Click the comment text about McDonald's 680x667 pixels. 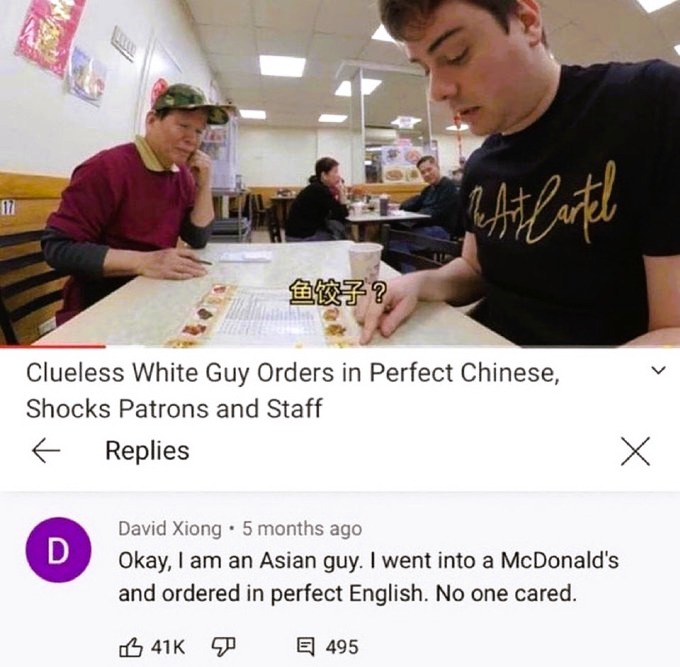(x=369, y=577)
